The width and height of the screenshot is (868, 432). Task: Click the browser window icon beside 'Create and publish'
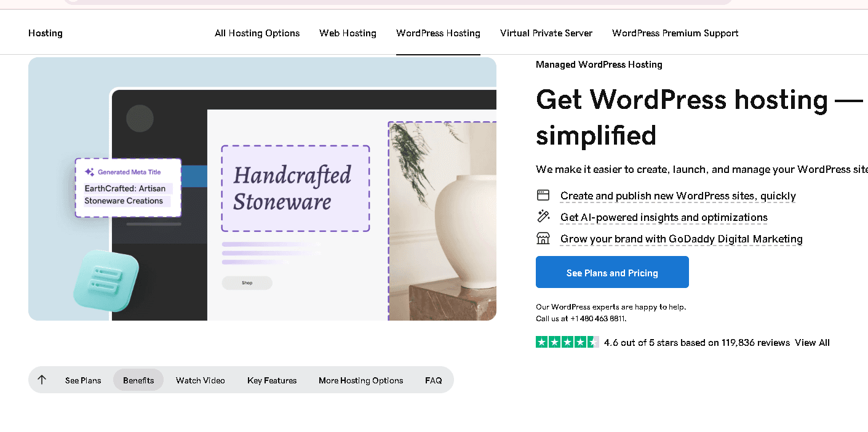click(543, 195)
